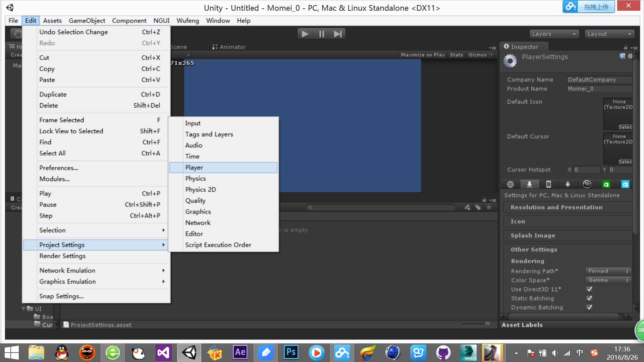Open 3ds Max from the taskbar
This screenshot has width=644, height=362.
[x=468, y=353]
